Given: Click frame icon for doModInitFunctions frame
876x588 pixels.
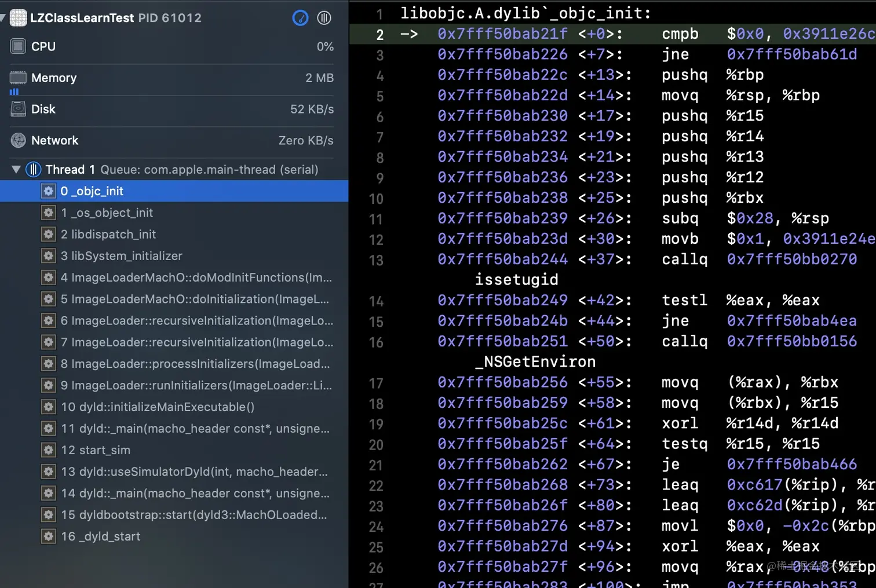Looking at the screenshot, I should pos(49,277).
